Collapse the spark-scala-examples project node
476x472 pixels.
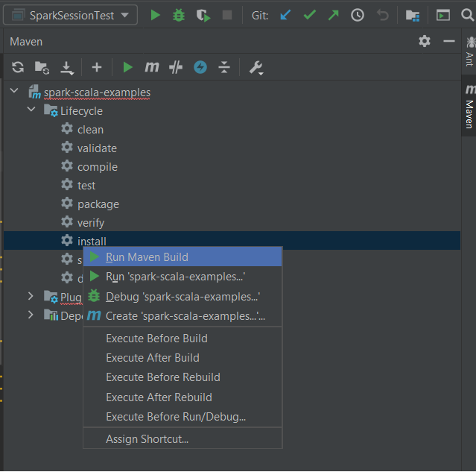click(14, 90)
